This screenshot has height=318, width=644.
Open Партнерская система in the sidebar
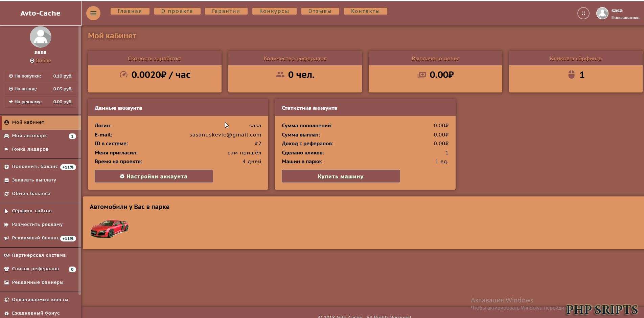tap(39, 255)
